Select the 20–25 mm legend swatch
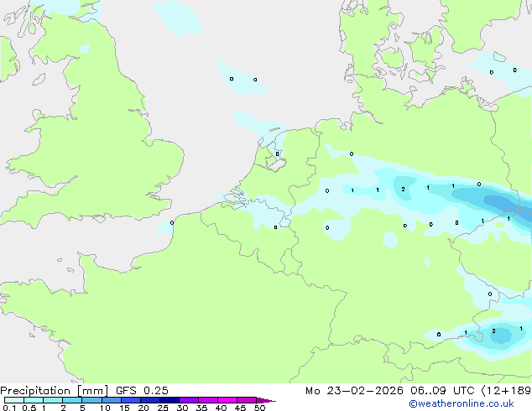 click(149, 400)
